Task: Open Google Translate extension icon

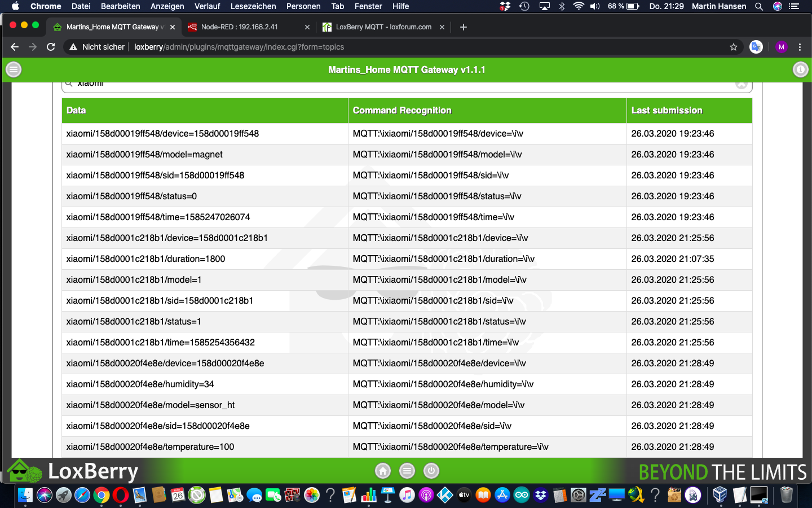Action: click(x=756, y=47)
